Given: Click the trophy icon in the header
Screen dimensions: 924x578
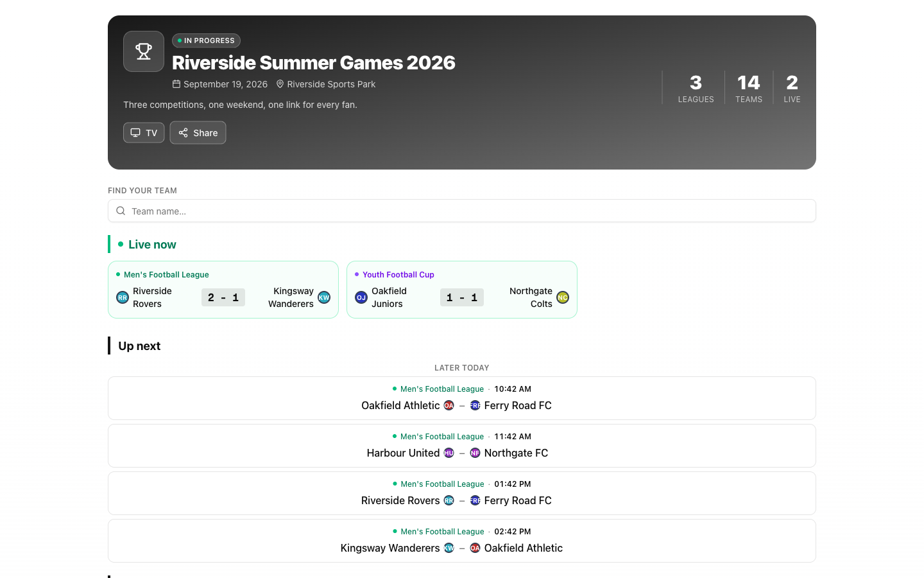Looking at the screenshot, I should [x=144, y=51].
